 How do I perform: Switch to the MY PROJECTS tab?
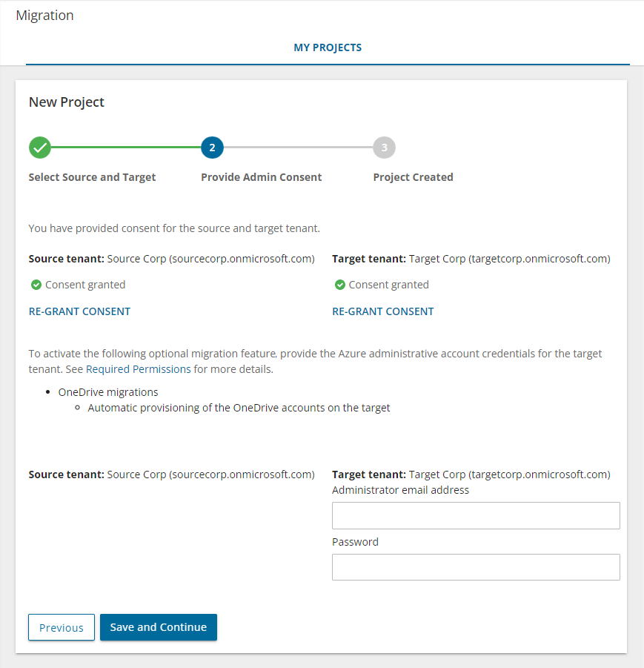(x=328, y=47)
